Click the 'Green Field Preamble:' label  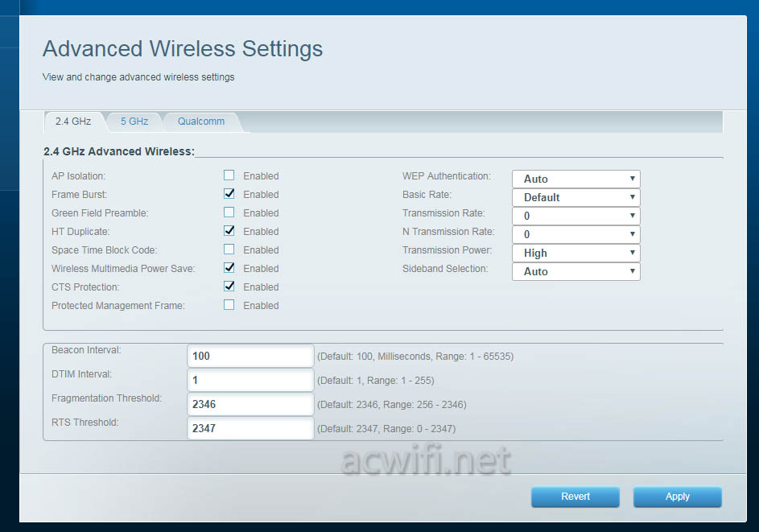(x=100, y=213)
